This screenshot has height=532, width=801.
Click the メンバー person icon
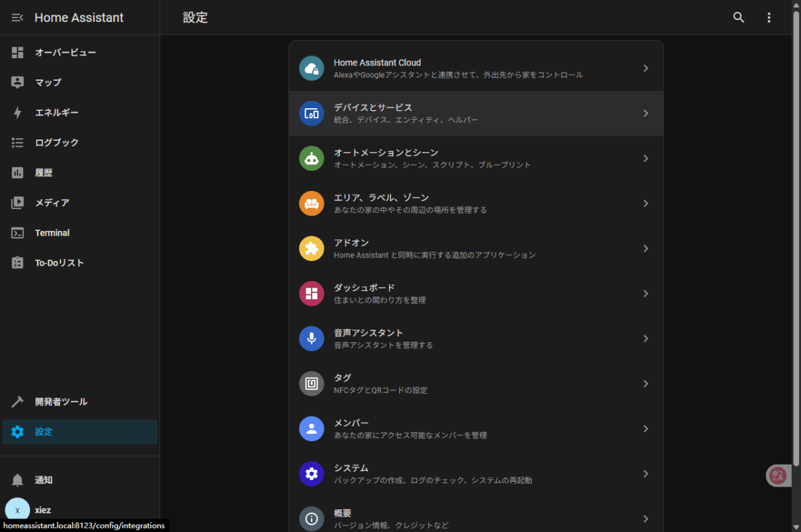(x=312, y=429)
